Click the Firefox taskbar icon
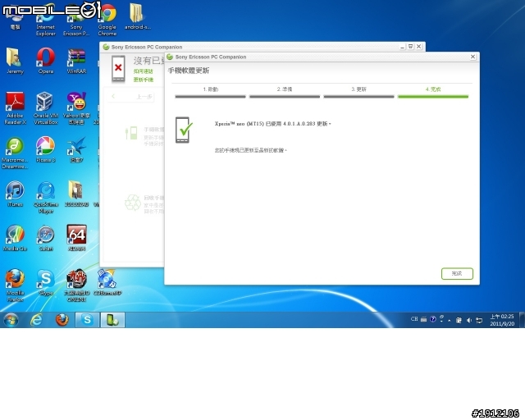 (62, 320)
